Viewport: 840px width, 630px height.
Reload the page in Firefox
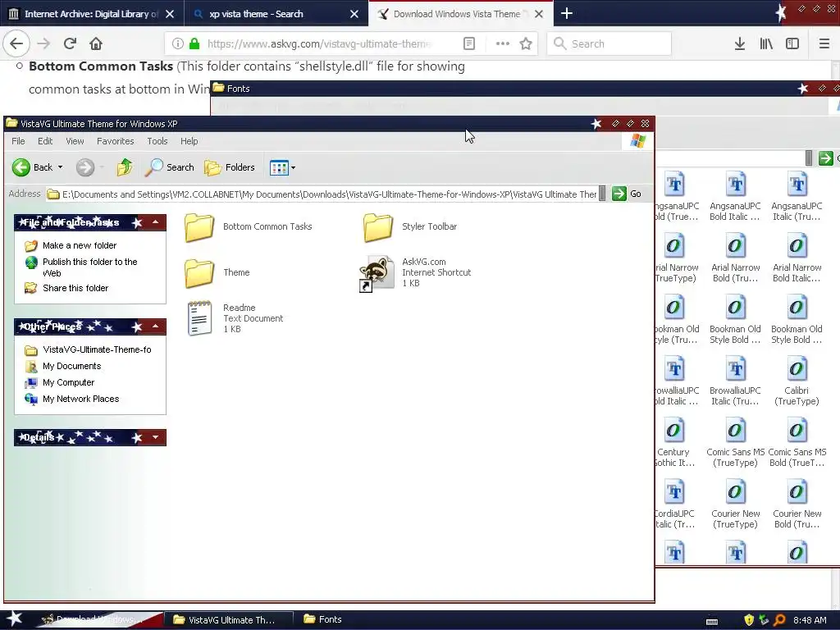tap(70, 44)
